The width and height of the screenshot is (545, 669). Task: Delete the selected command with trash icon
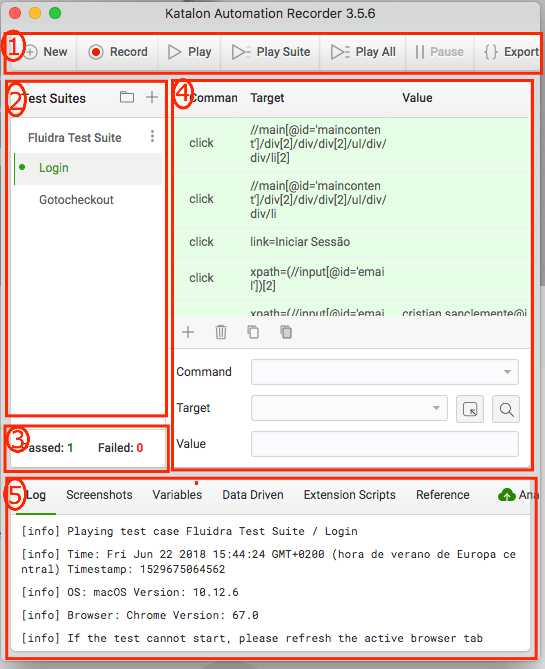[x=221, y=332]
